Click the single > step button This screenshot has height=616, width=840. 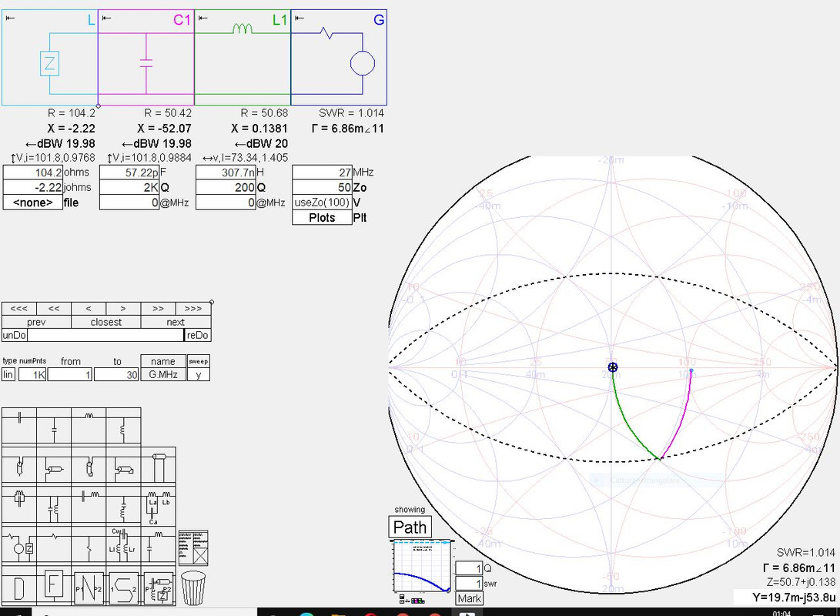123,309
